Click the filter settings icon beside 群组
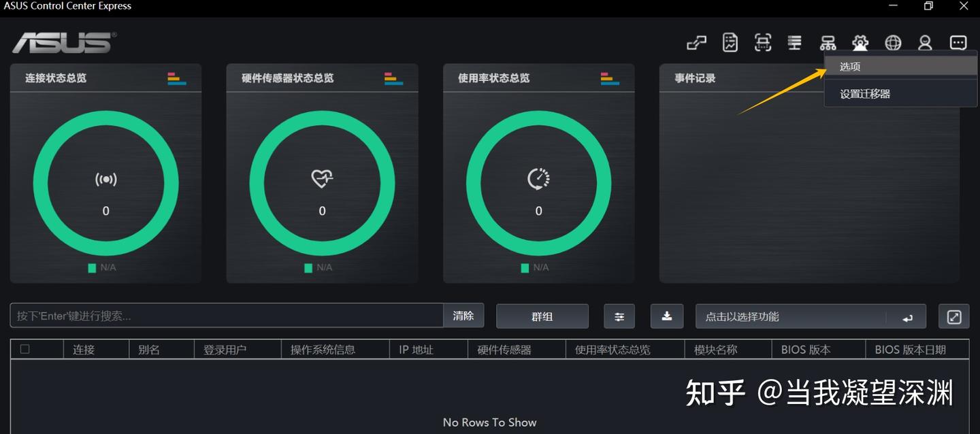Image resolution: width=980 pixels, height=434 pixels. tap(619, 316)
